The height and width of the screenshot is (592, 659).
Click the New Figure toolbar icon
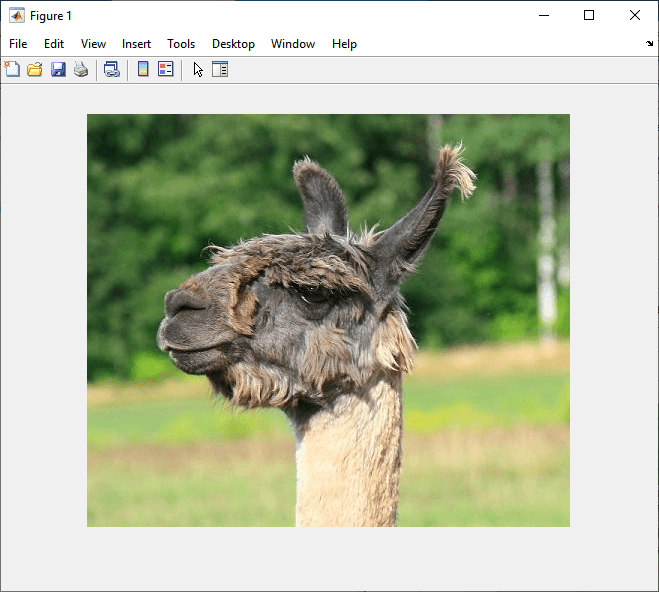(x=12, y=69)
